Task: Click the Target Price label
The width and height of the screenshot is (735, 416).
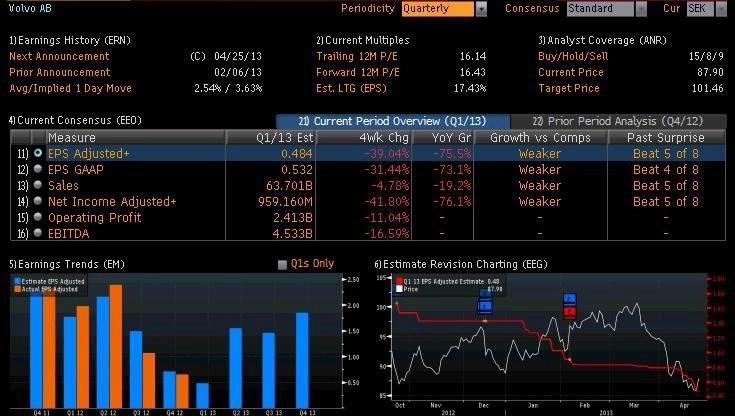Action: (x=569, y=88)
